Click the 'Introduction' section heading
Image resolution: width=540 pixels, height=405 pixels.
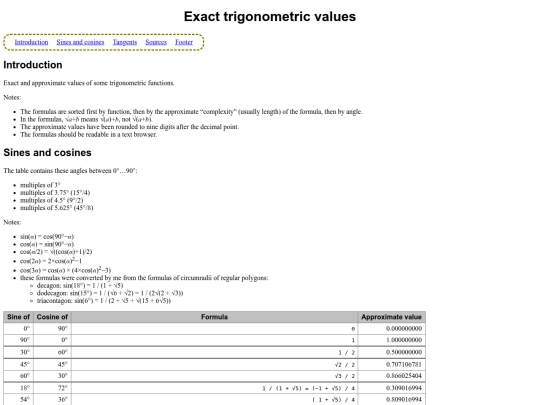[x=33, y=65]
